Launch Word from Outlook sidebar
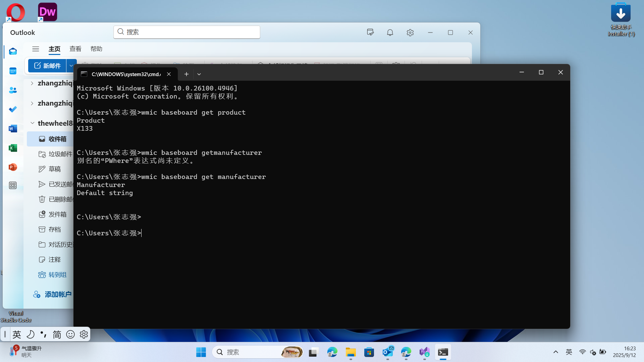The width and height of the screenshot is (644, 362). pos(13,129)
